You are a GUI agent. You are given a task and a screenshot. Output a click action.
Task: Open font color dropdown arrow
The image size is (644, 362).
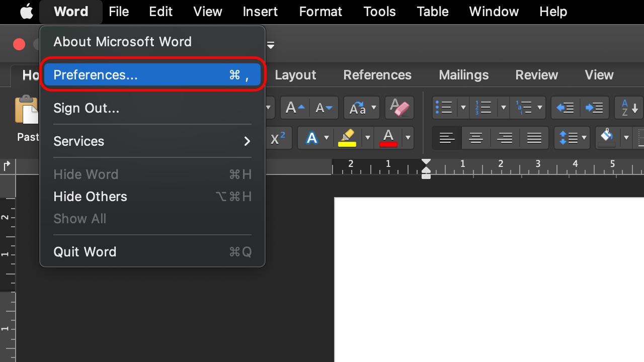point(408,138)
